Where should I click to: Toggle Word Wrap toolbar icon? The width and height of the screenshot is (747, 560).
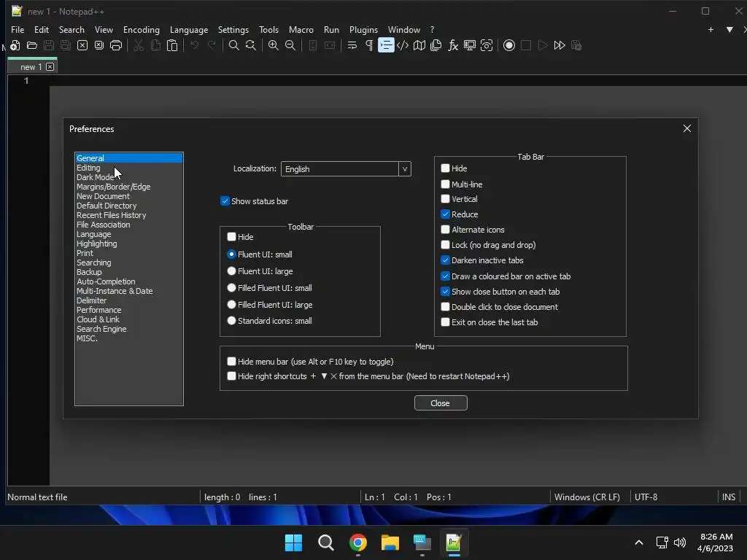[x=352, y=45]
